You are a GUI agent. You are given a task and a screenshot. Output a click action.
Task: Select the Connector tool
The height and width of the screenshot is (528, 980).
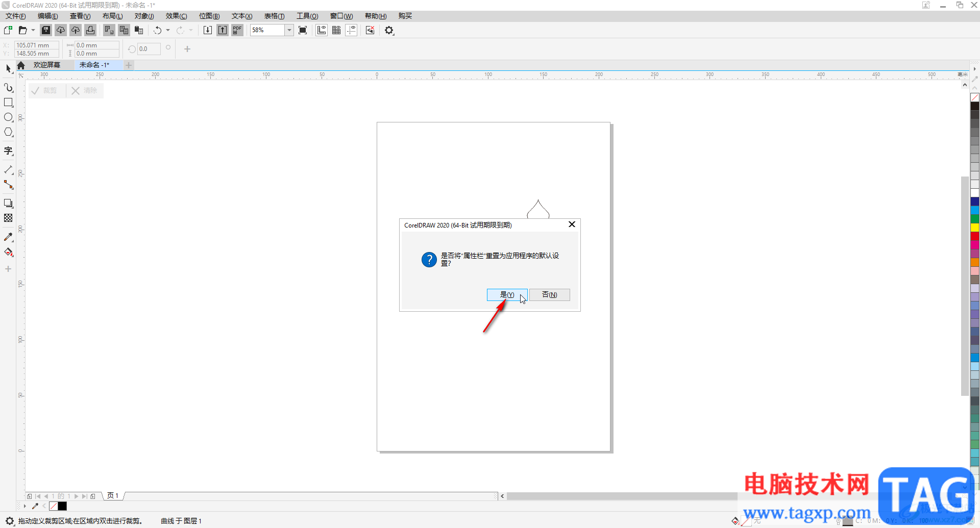(x=8, y=185)
